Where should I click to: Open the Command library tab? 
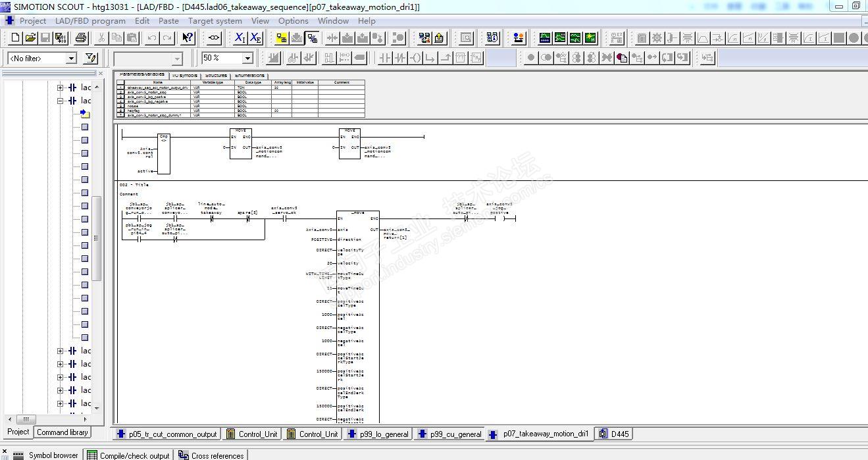click(63, 432)
